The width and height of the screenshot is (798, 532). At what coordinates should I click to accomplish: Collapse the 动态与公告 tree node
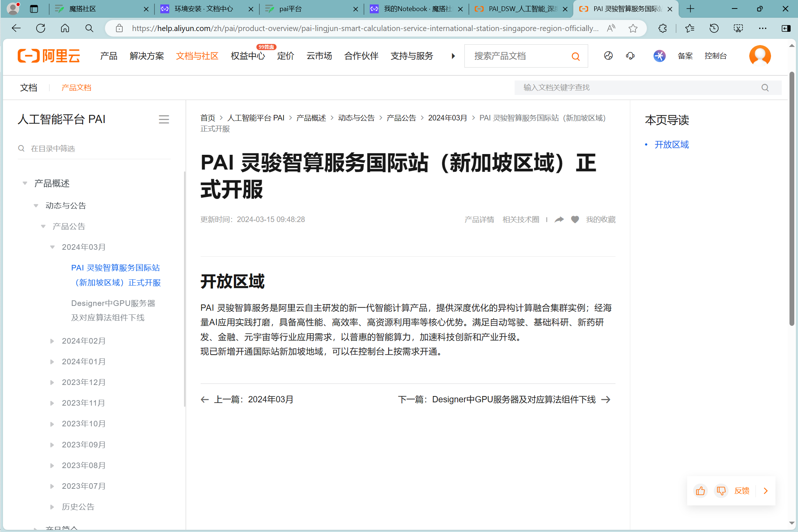point(36,205)
